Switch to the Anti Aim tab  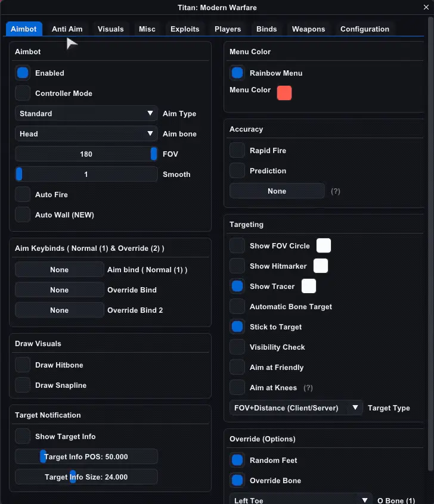67,29
